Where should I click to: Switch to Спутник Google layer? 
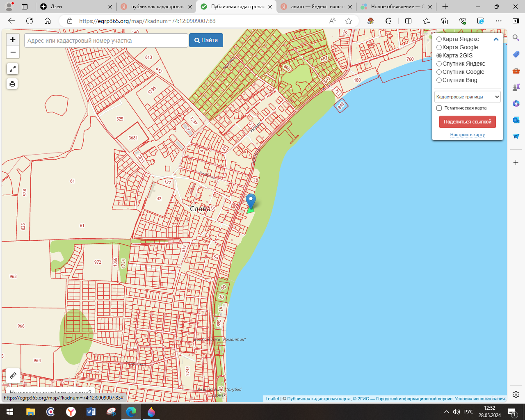439,72
